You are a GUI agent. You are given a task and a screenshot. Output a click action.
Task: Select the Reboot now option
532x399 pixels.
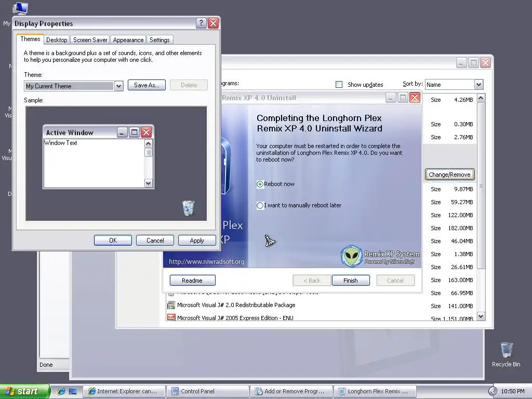(x=260, y=184)
